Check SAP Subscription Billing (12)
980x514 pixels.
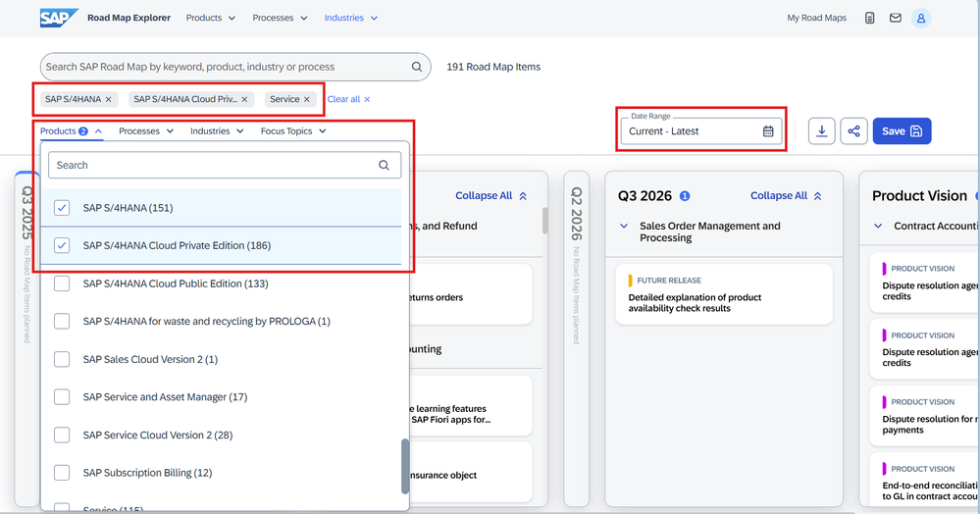click(x=62, y=473)
